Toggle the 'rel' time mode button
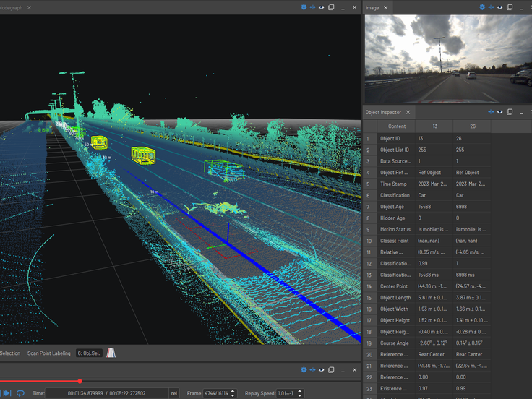The height and width of the screenshot is (399, 532). [174, 393]
